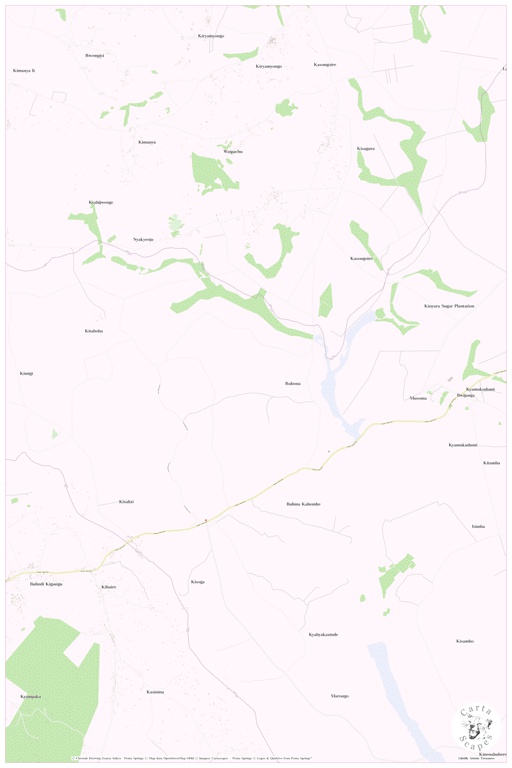Click the Carta Scapes logo emblem
Image resolution: width=512 pixels, height=768 pixels.
(474, 728)
